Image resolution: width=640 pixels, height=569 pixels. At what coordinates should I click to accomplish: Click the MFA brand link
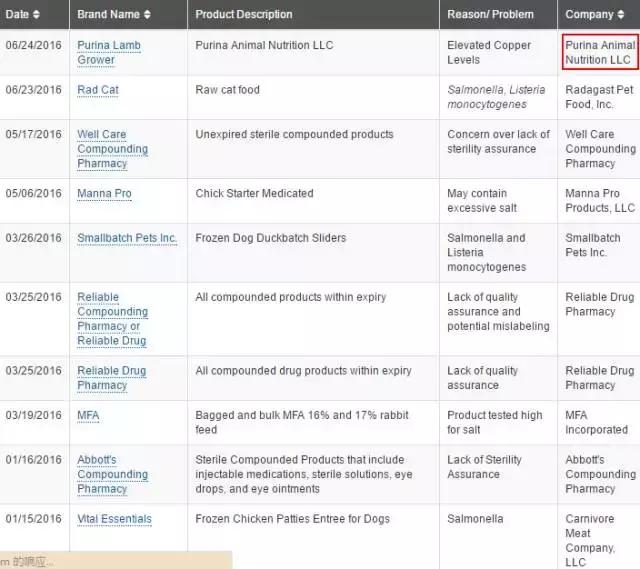click(88, 415)
